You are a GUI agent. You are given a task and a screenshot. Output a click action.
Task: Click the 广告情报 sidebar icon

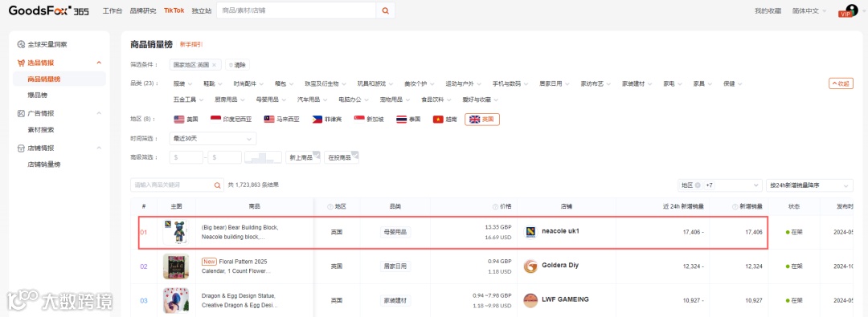pos(21,113)
